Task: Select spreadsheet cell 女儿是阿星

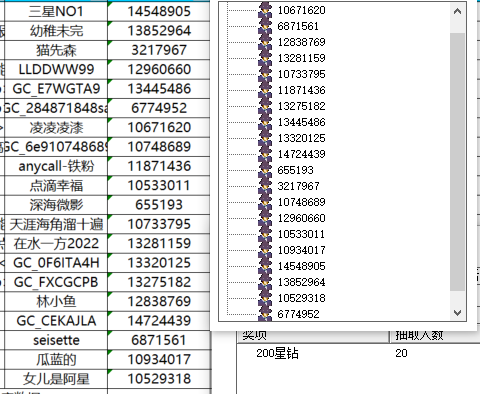Action: [x=56, y=379]
